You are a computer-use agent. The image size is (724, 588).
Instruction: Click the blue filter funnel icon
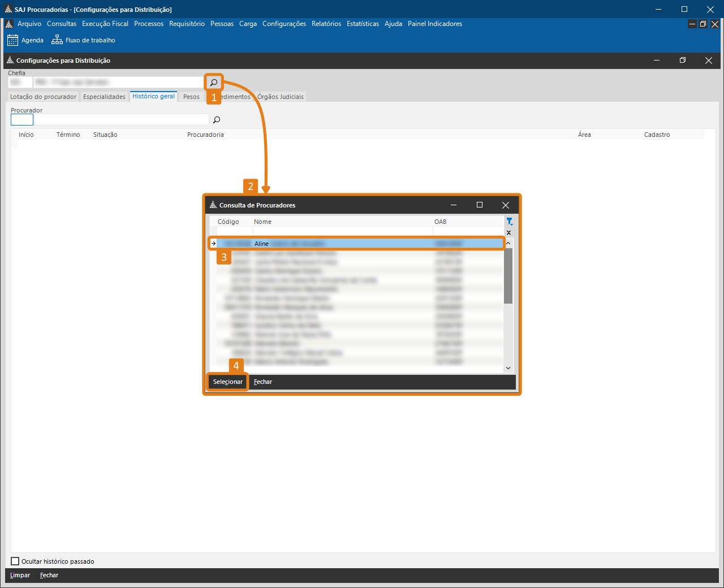pos(509,222)
